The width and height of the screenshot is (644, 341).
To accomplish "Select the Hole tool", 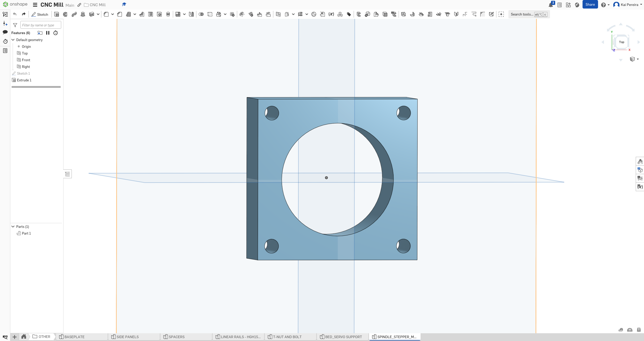I will click(x=159, y=14).
